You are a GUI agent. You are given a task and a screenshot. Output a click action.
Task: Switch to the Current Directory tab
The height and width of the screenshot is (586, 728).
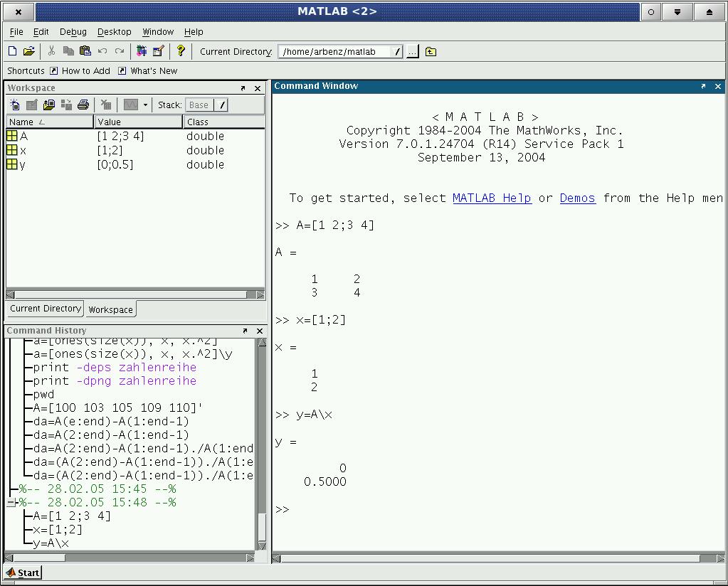(x=45, y=309)
